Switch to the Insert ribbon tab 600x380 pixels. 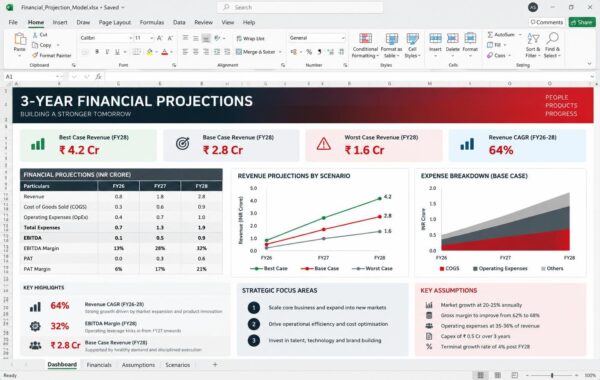pos(60,23)
